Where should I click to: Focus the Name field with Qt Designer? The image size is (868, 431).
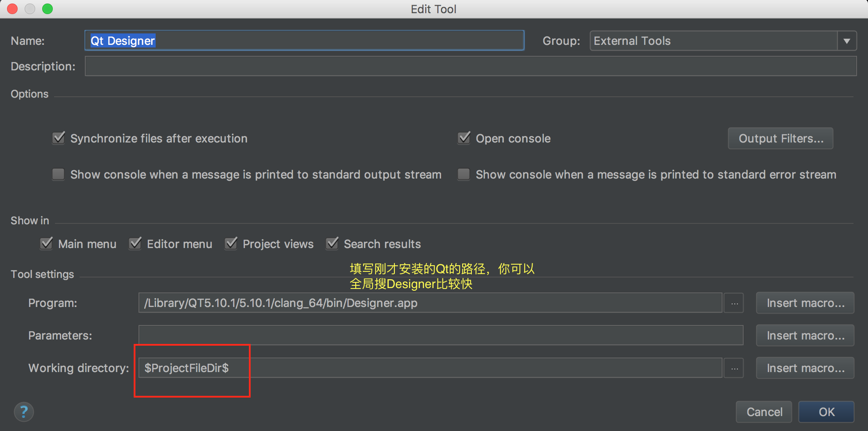[x=304, y=41]
